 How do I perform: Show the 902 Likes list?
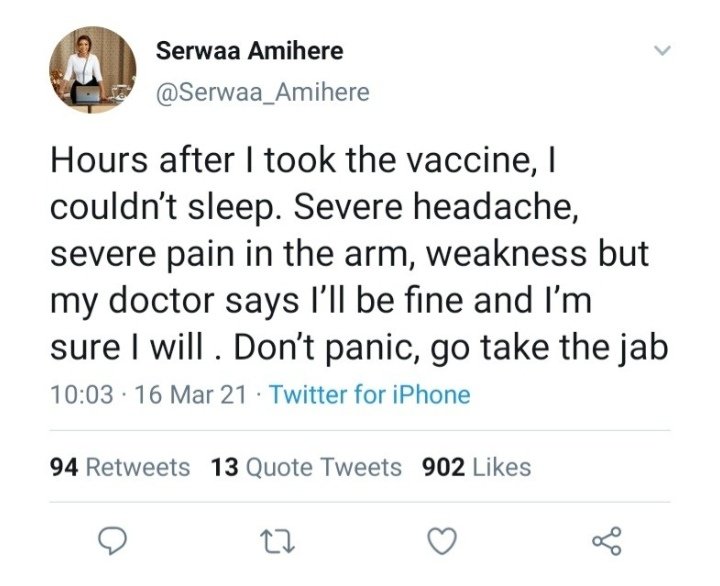[x=477, y=467]
